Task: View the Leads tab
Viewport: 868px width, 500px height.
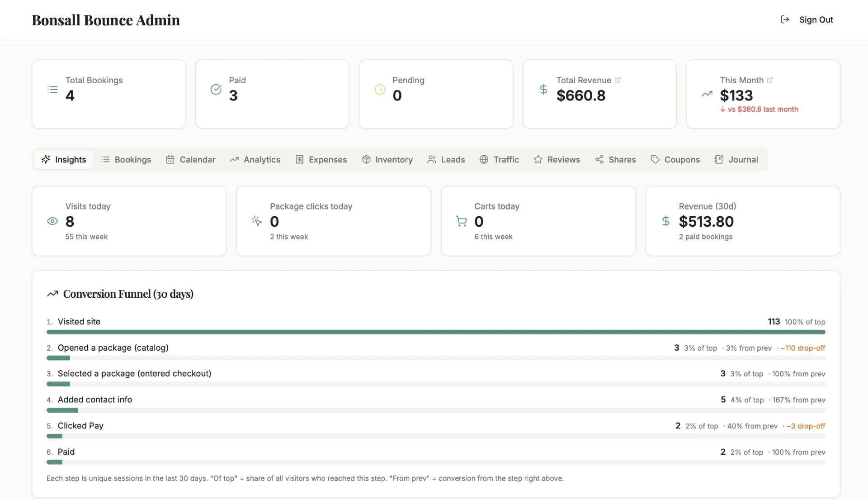Action: (x=446, y=159)
